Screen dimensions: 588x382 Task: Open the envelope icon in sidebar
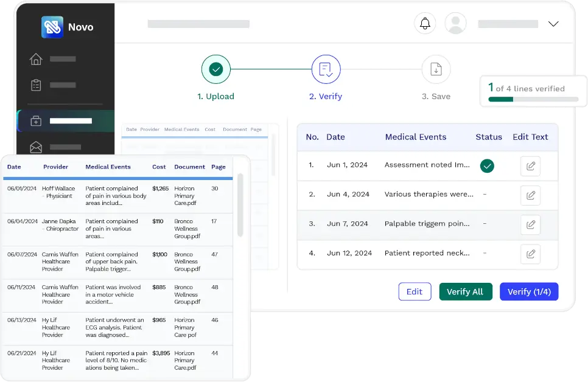(x=36, y=147)
